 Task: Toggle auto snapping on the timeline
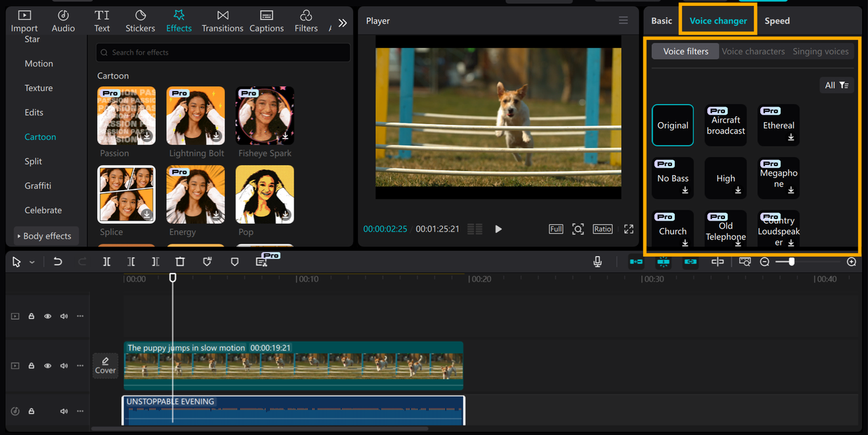663,261
